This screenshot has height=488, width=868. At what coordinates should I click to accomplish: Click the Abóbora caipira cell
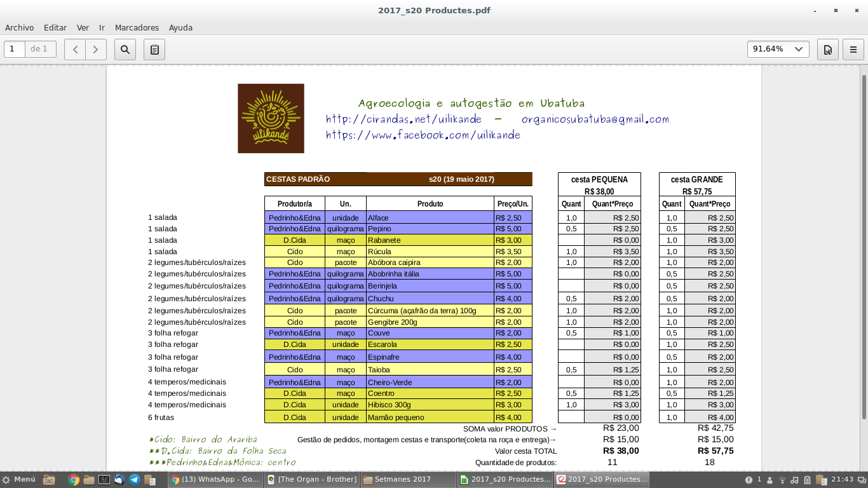430,262
